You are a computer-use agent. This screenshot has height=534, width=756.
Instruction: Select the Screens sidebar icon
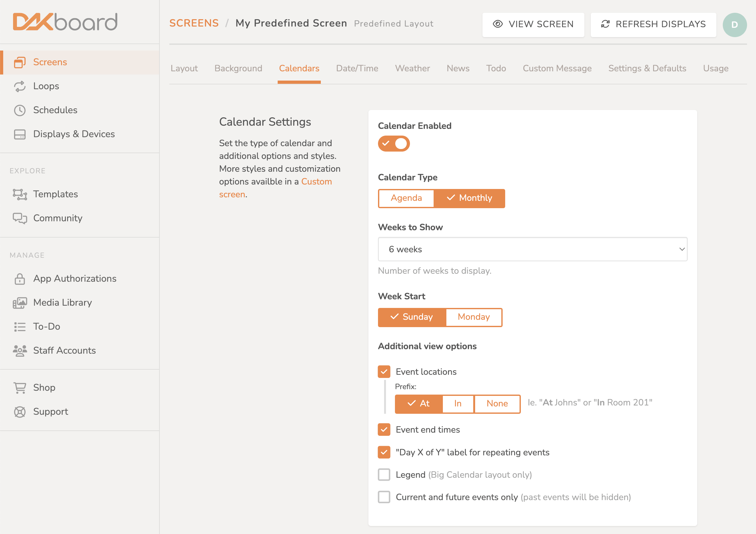coord(20,62)
